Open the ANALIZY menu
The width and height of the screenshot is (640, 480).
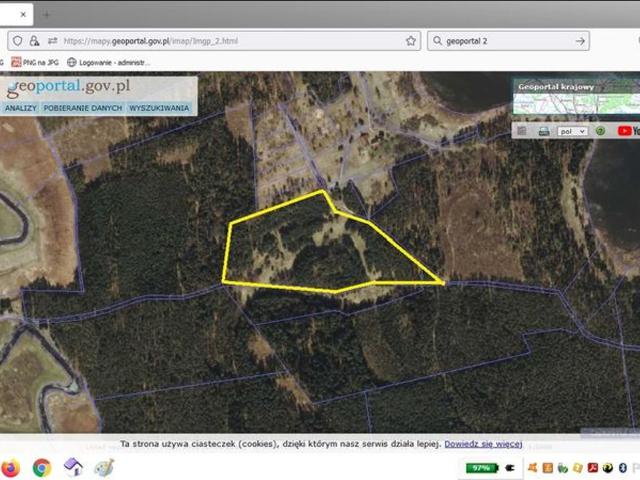coord(20,107)
